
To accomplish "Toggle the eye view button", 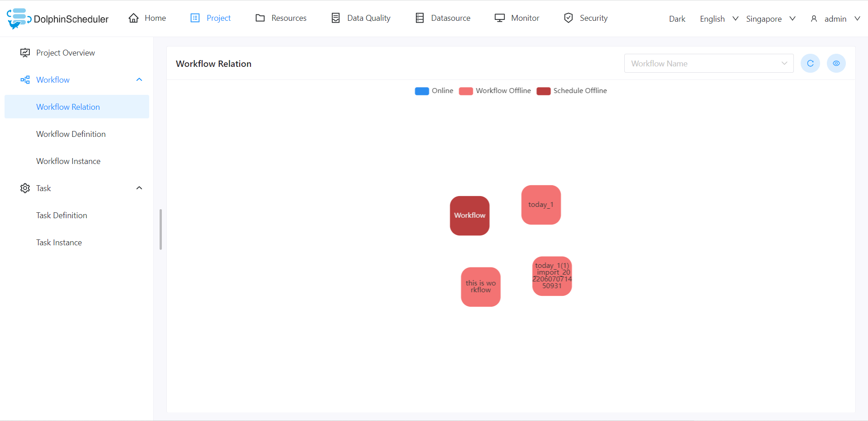I will [x=836, y=63].
